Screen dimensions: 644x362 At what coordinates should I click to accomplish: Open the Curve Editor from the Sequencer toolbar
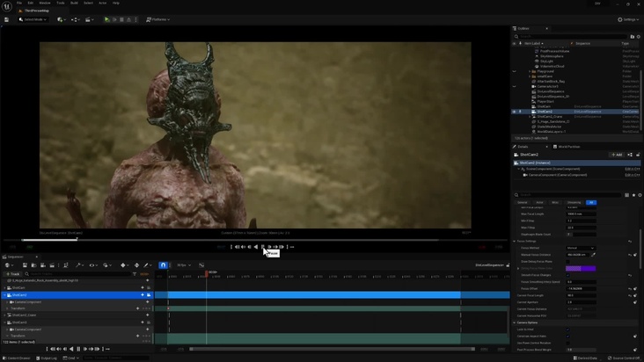point(201,265)
